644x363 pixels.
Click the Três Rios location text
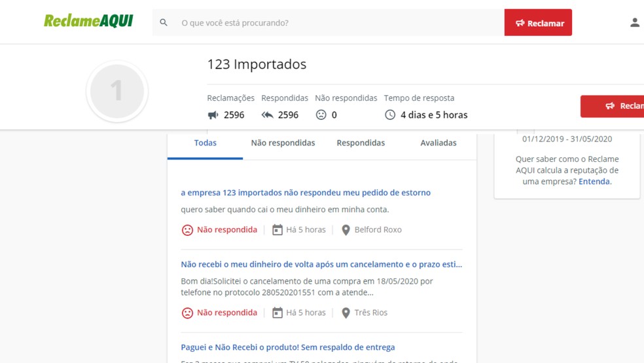(x=371, y=313)
